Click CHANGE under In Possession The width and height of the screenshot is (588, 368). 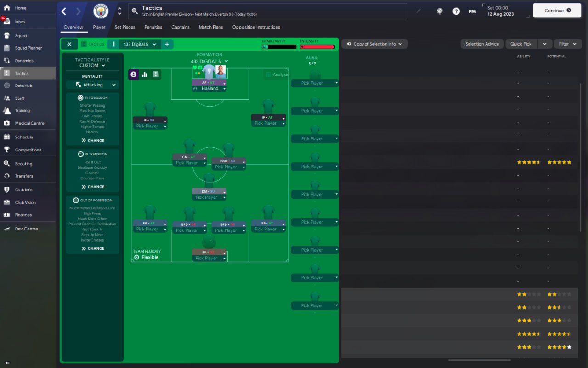point(93,140)
